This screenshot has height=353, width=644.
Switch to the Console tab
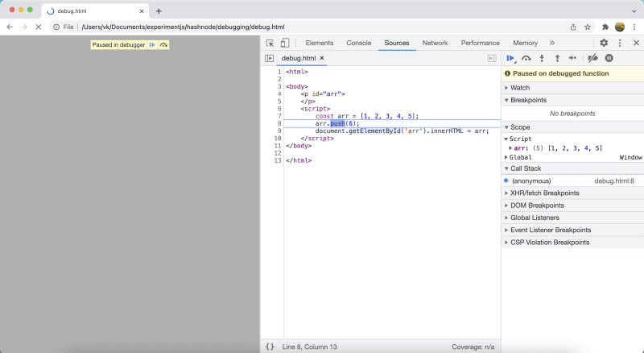click(x=358, y=43)
